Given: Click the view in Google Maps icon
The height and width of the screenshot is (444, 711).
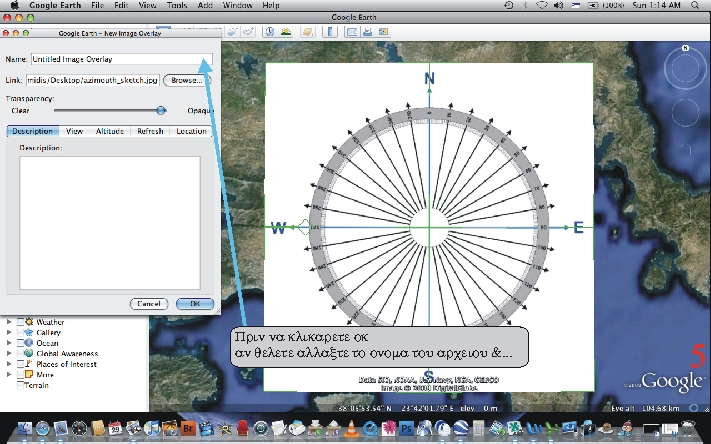Looking at the screenshot, I should click(384, 32).
